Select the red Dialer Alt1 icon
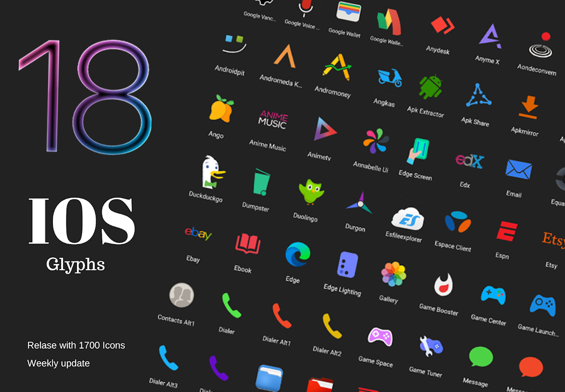Screen dimensions: 565x392 pyautogui.click(x=281, y=316)
